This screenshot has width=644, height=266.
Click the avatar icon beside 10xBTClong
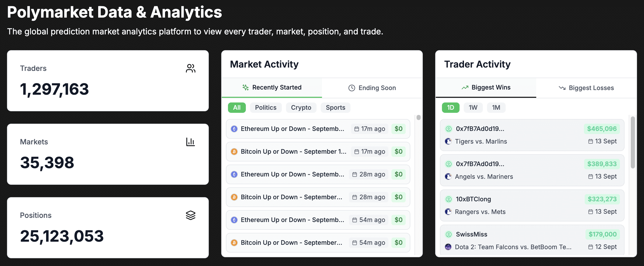pyautogui.click(x=448, y=199)
